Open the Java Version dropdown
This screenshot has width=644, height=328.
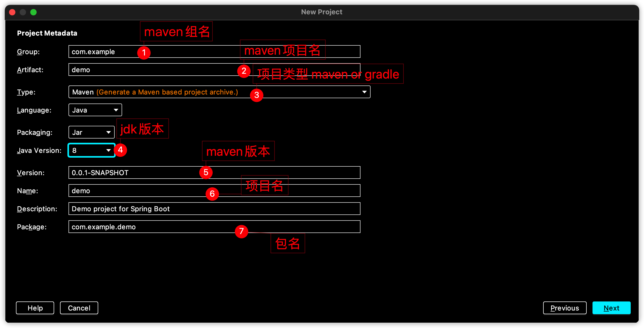click(x=91, y=150)
